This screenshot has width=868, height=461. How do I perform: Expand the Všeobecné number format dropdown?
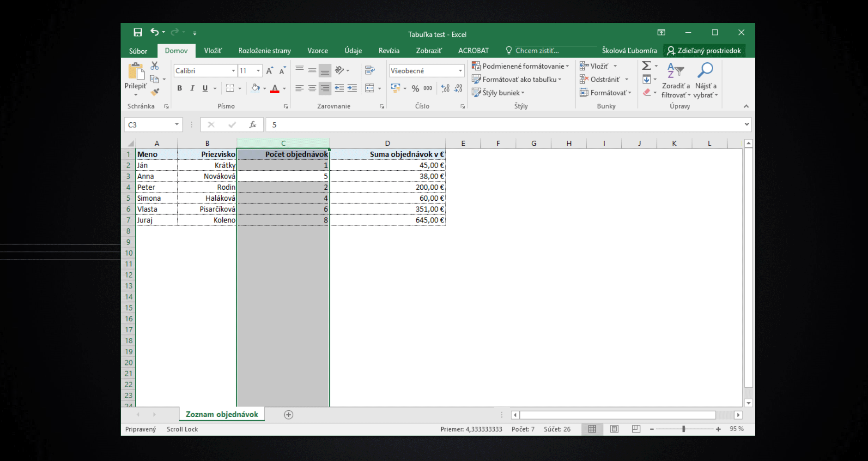460,71
